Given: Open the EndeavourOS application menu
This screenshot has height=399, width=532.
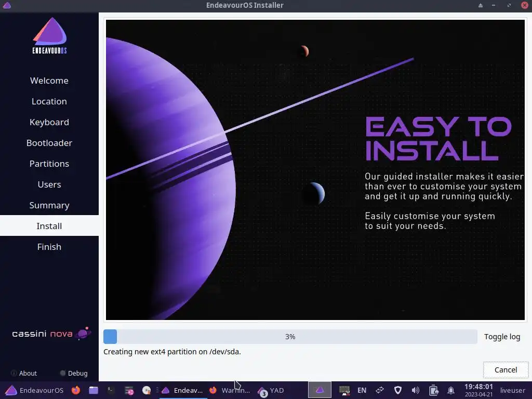Looking at the screenshot, I should [x=34, y=390].
